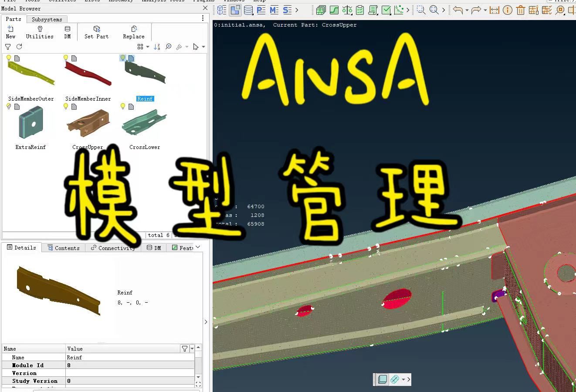Click the properties table expand corner button
This screenshot has width=576, height=392.
point(198,384)
